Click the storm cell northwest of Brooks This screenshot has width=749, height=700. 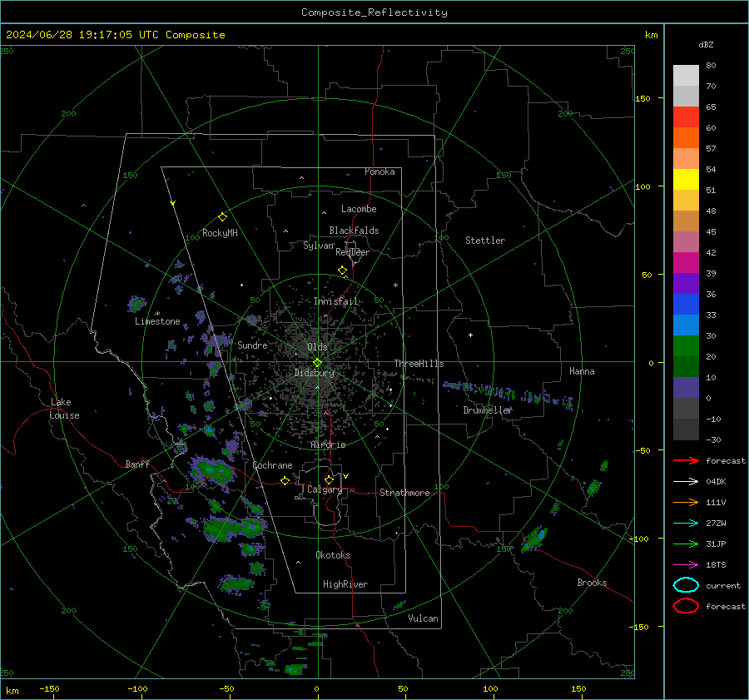pyautogui.click(x=534, y=539)
